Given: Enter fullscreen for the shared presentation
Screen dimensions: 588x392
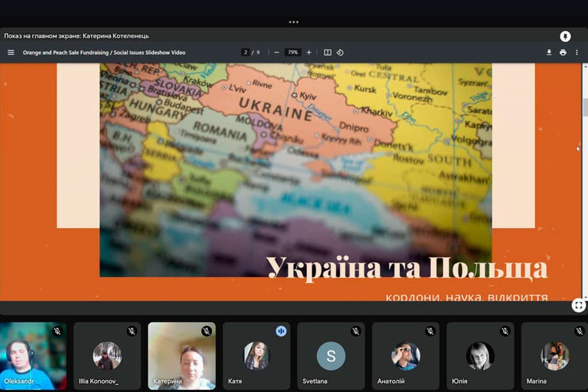Looking at the screenshot, I should click(x=579, y=305).
